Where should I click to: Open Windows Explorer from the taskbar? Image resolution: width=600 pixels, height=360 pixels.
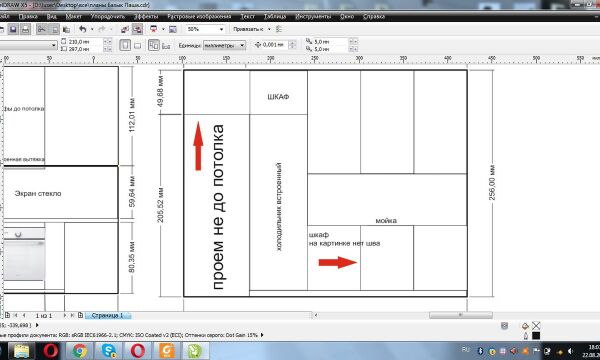click(x=21, y=351)
